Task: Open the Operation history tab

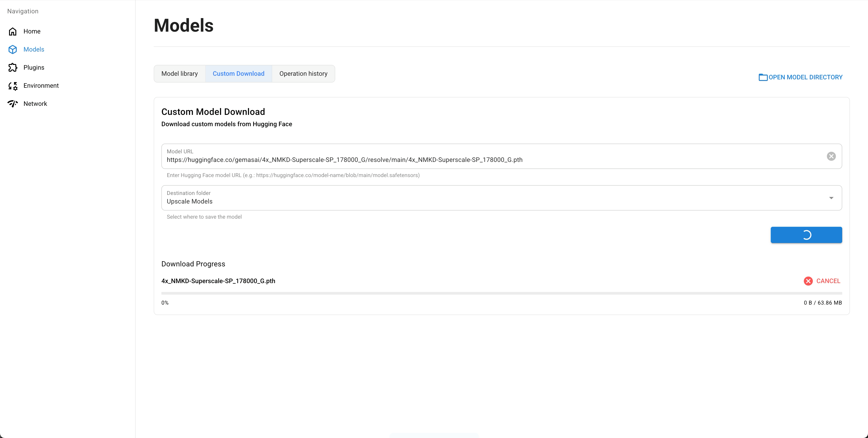Action: [x=303, y=73]
